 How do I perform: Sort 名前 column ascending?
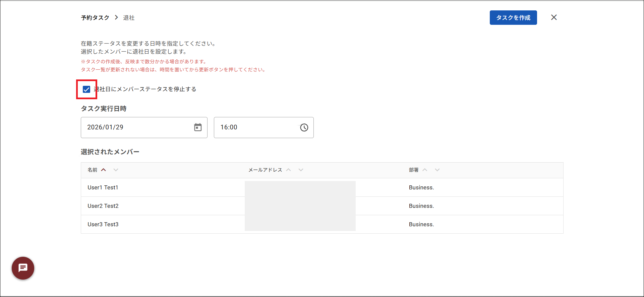point(104,170)
